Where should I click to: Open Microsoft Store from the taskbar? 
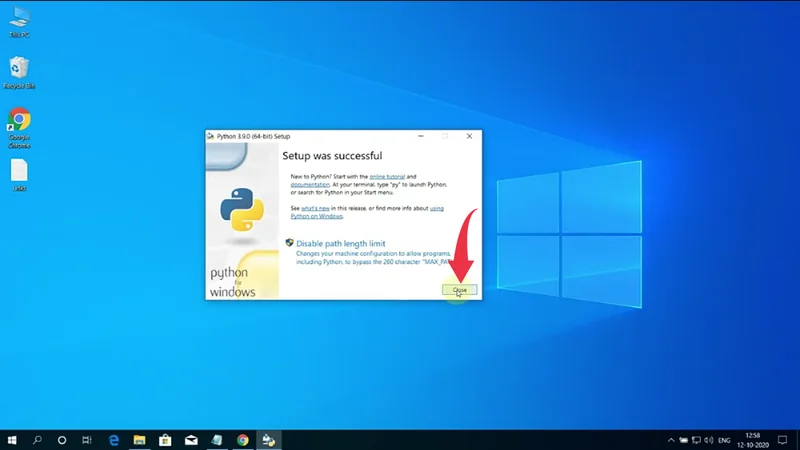coord(166,439)
